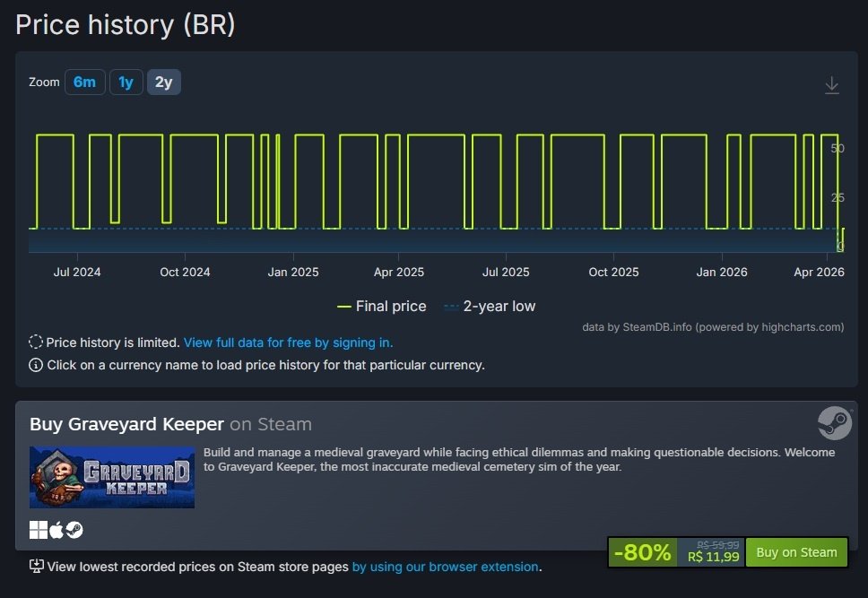Click the Windows platform icon

point(38,530)
